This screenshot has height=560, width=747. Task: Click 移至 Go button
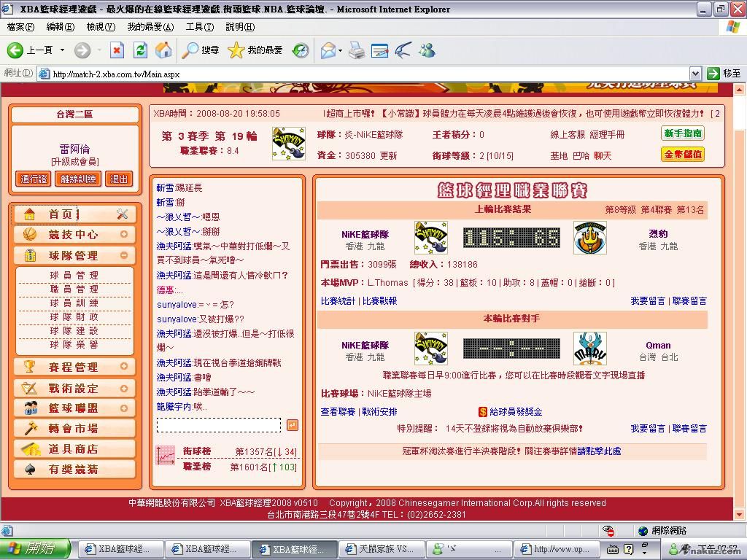point(724,74)
